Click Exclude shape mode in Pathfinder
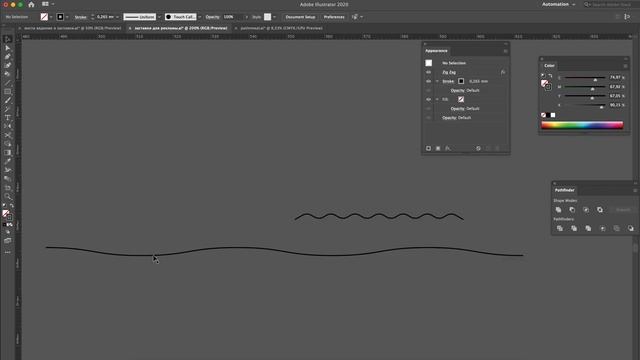This screenshot has width=640, height=360. point(600,210)
